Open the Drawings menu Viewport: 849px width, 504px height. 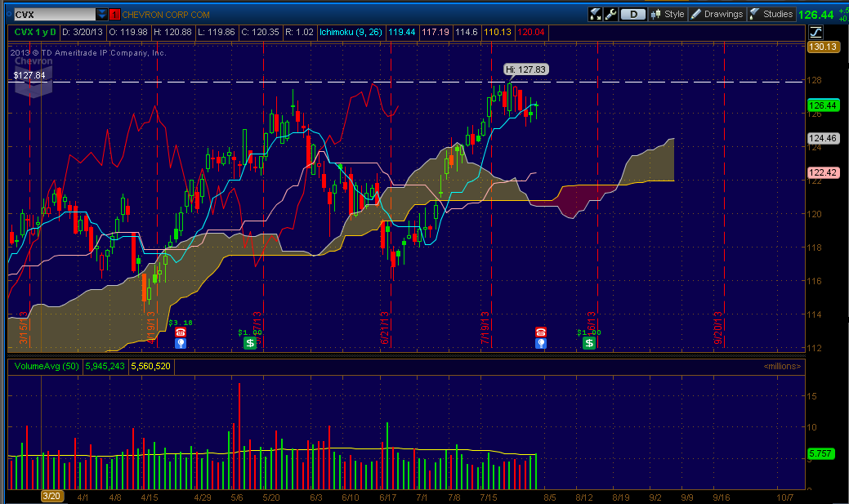click(717, 14)
